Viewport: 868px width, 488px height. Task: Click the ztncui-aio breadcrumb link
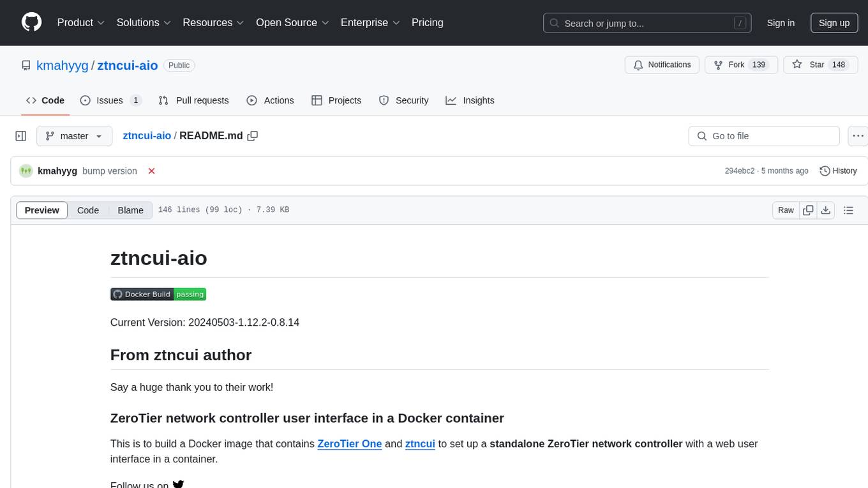[x=147, y=135]
